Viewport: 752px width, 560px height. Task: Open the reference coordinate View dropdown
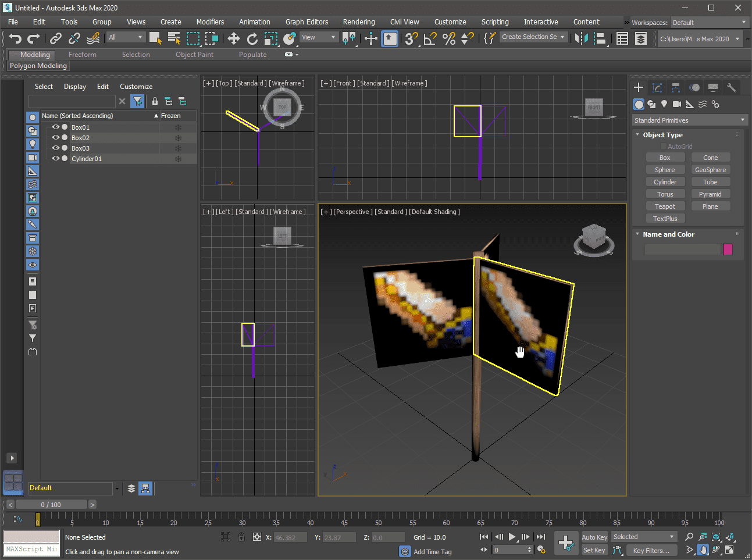click(x=319, y=37)
